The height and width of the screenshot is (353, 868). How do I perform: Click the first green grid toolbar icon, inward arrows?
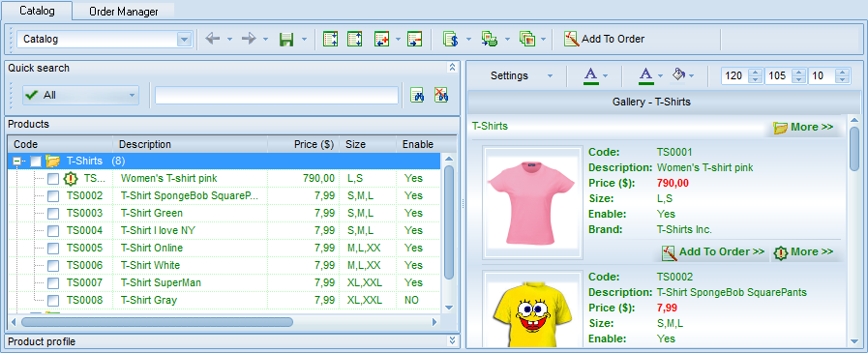[x=331, y=40]
